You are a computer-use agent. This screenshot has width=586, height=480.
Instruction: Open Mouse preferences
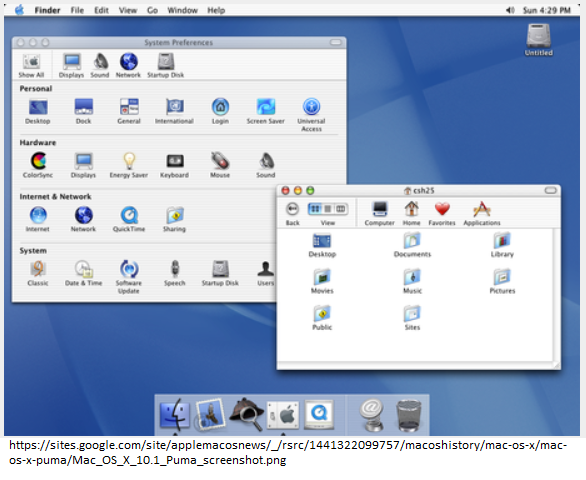coord(220,165)
